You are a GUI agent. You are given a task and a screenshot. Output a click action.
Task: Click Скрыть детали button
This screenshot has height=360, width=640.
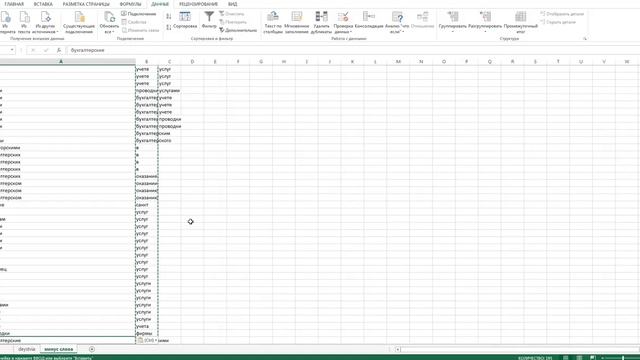pyautogui.click(x=558, y=22)
